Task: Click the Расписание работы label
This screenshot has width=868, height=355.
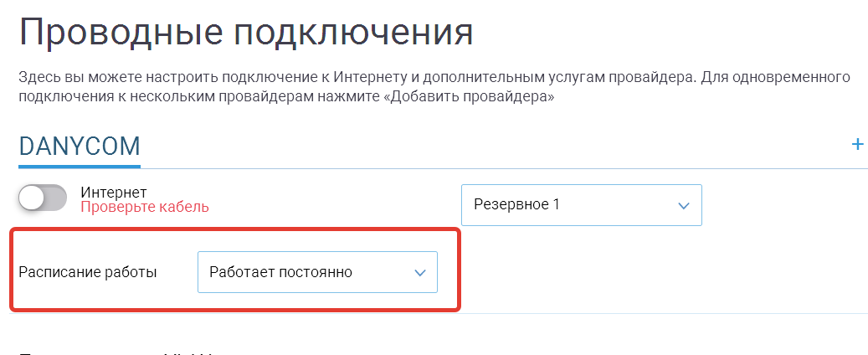Action: pos(87,272)
